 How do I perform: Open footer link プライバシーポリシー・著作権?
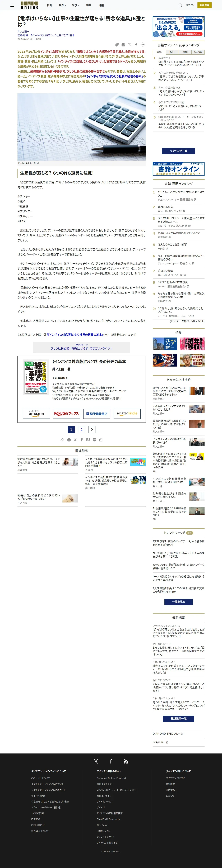point(46,808)
